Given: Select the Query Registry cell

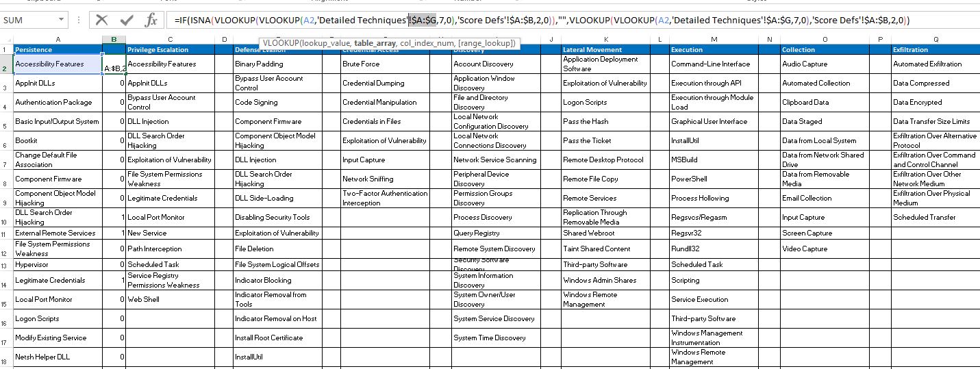Looking at the screenshot, I should pyautogui.click(x=496, y=233).
